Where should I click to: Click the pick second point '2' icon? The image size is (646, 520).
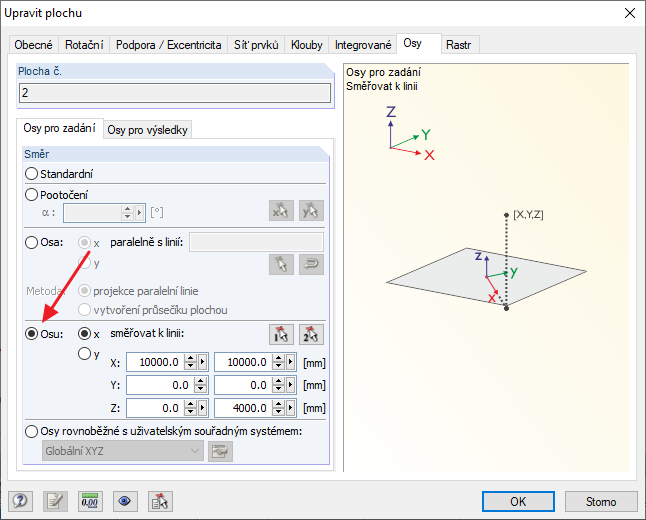(311, 334)
